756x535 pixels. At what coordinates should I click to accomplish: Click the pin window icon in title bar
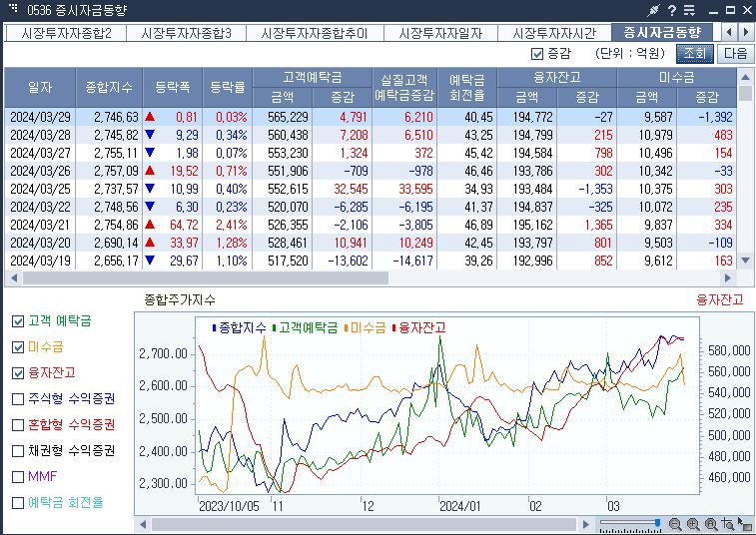pos(654,10)
